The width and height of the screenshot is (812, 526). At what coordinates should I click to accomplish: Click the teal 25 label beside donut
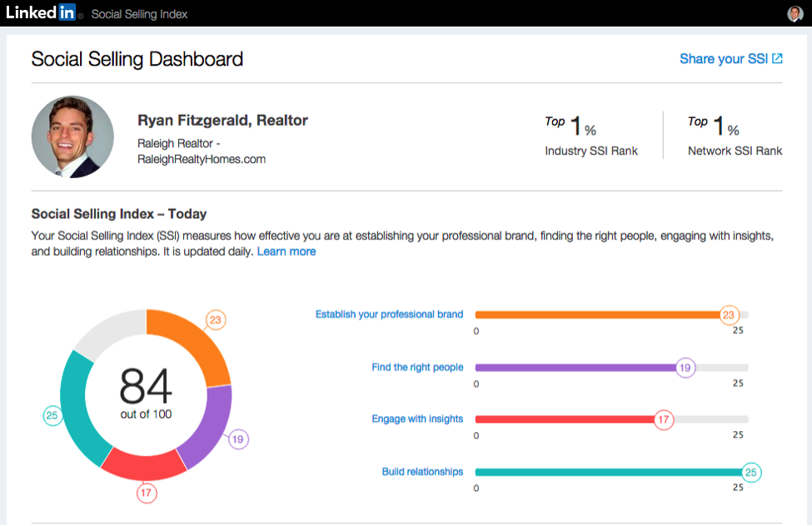coord(52,416)
